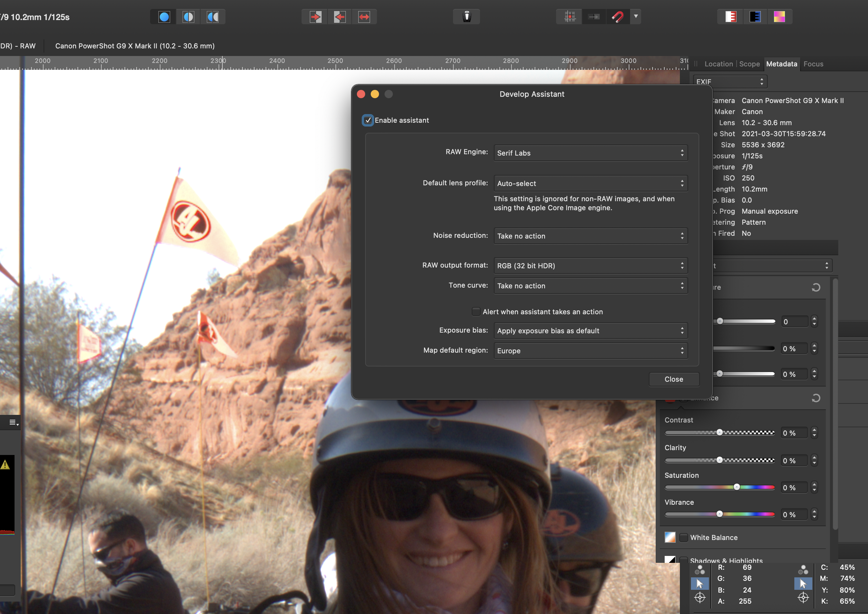
Task: Click the Contrast percentage input field
Action: [794, 433]
